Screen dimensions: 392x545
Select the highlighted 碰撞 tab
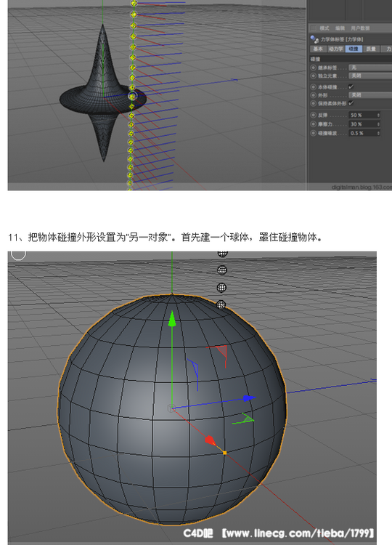[354, 49]
